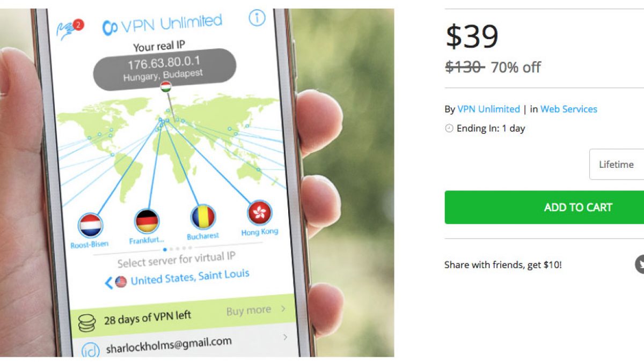Select the Roost-Bisen Netherlands flag server

90,226
